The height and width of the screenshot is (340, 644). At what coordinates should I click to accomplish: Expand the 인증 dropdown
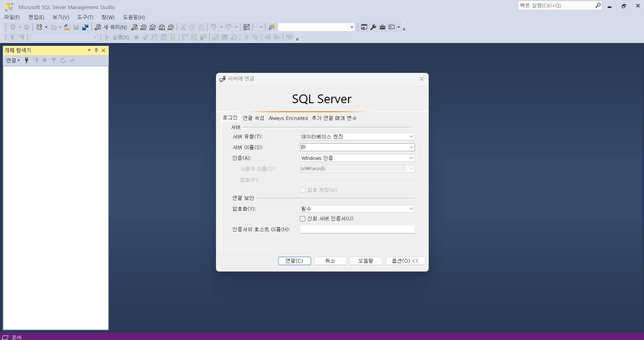pos(411,158)
